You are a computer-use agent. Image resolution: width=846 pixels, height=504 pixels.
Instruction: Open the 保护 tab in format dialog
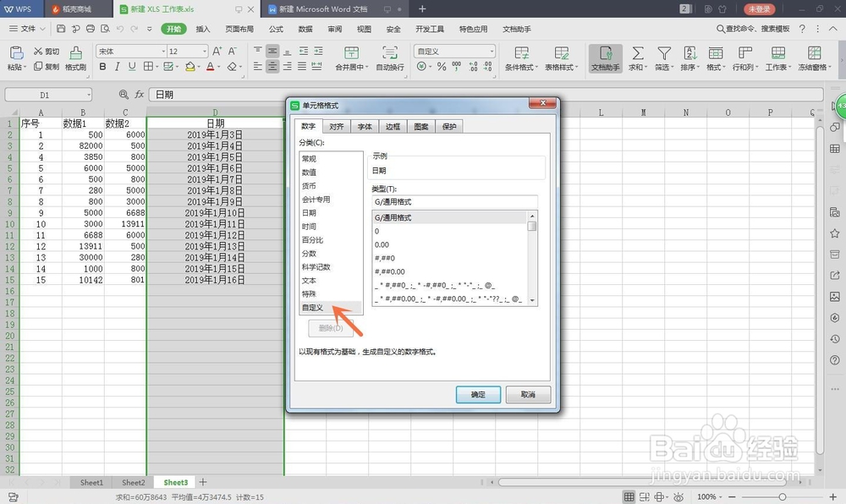coord(449,127)
